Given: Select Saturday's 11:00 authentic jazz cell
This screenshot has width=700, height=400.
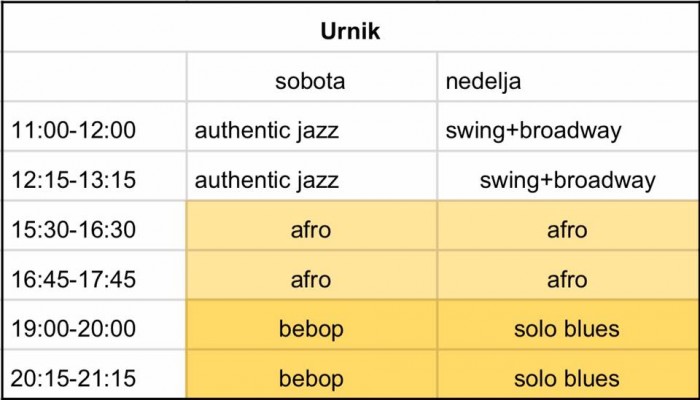Looking at the screenshot, I should pyautogui.click(x=312, y=126).
